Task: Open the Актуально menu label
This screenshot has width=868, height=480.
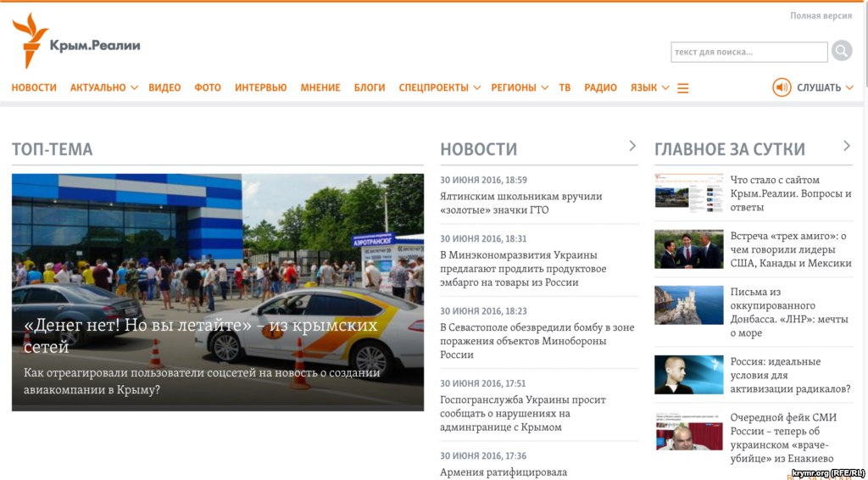Action: 98,87
